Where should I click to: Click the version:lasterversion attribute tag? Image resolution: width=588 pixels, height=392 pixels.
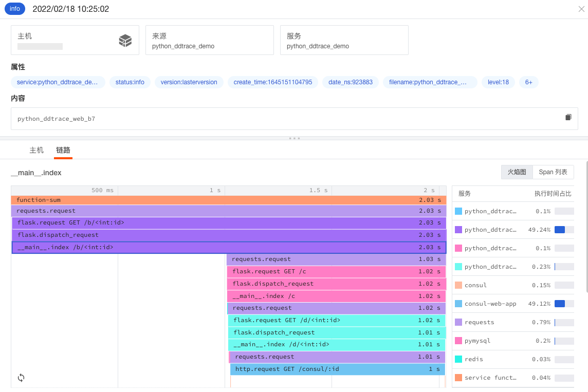pyautogui.click(x=189, y=82)
